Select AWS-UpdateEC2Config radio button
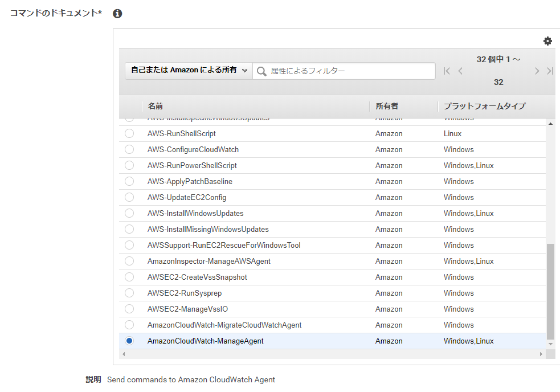560x392 pixels. tap(129, 197)
